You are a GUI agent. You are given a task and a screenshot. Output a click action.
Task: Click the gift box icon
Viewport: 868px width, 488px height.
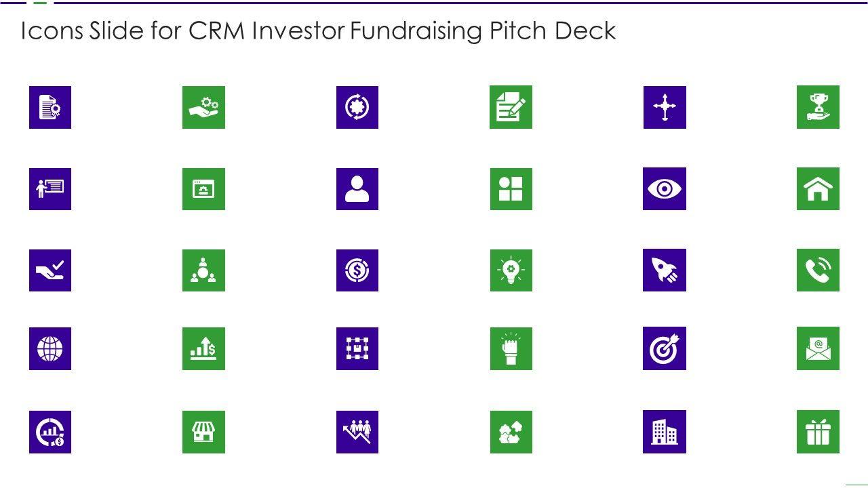coord(818,432)
